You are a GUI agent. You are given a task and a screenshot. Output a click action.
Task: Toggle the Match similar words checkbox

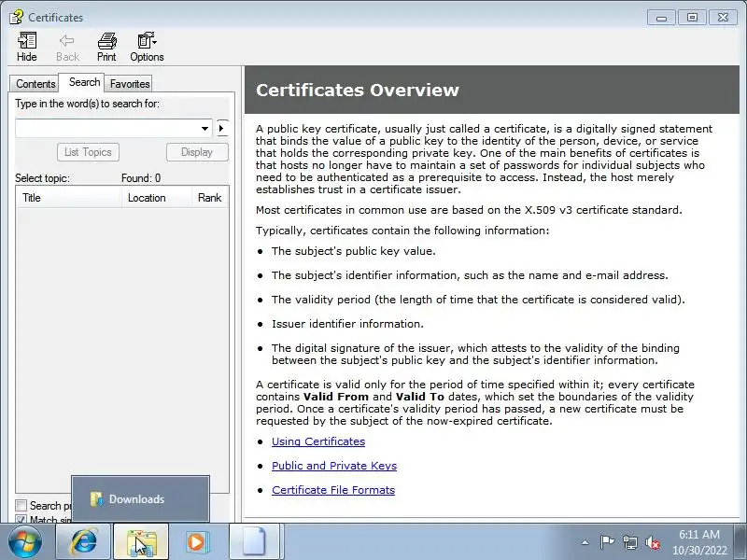[21, 519]
